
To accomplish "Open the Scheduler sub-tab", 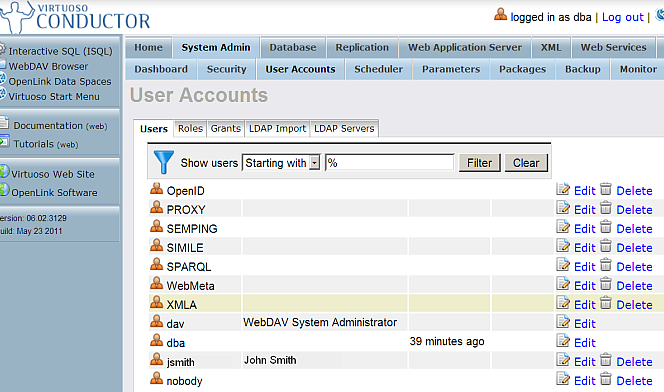I will [x=379, y=69].
